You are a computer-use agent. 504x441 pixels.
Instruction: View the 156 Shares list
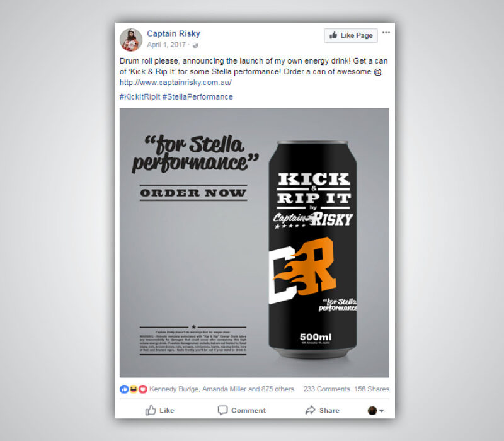(x=372, y=389)
